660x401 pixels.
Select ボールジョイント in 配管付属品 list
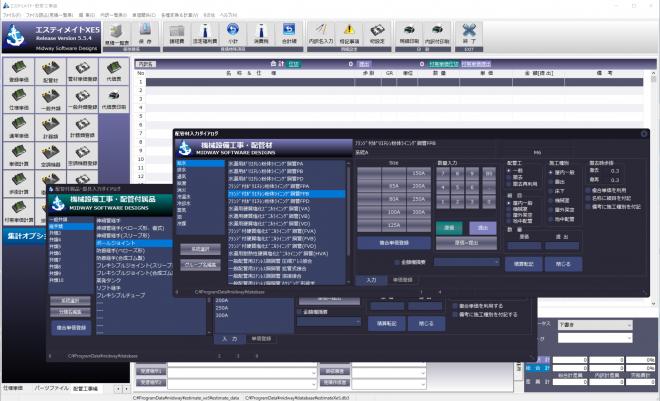tap(134, 243)
